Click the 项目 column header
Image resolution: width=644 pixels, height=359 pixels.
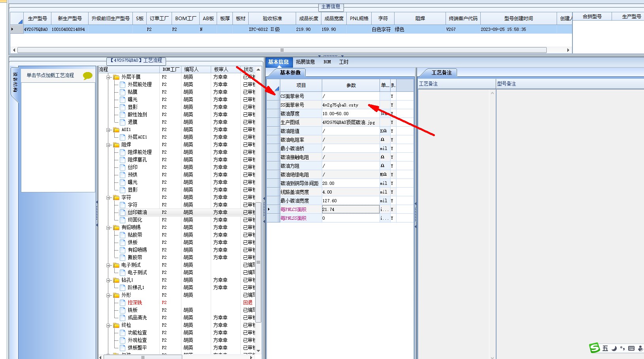pos(301,85)
